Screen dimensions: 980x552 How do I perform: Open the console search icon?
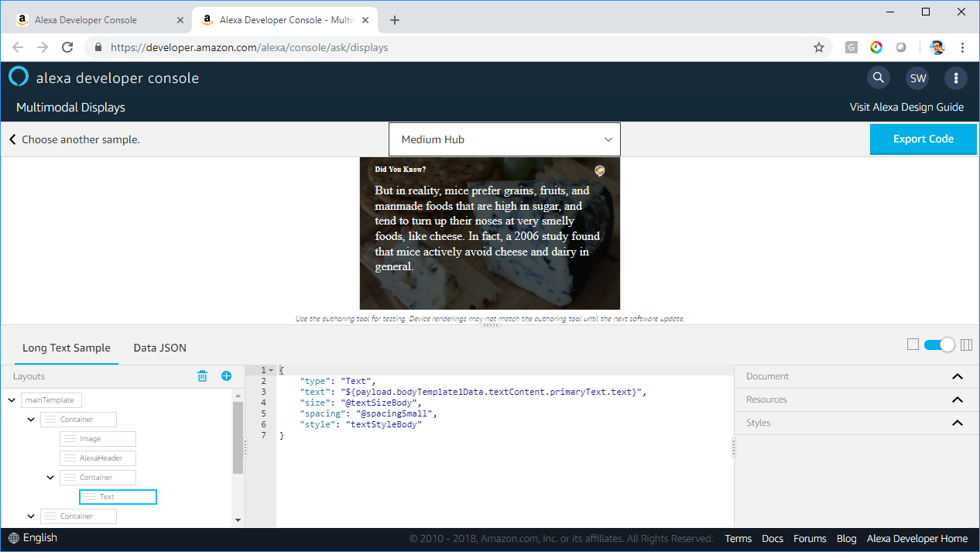[x=878, y=77]
